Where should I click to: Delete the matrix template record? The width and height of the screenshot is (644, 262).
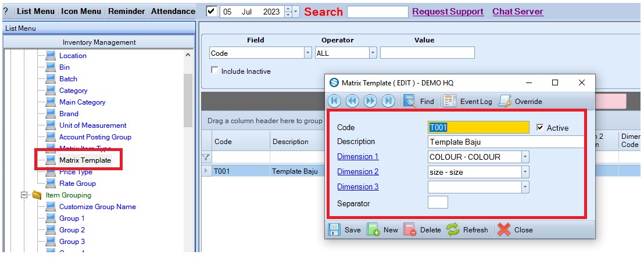coord(422,229)
